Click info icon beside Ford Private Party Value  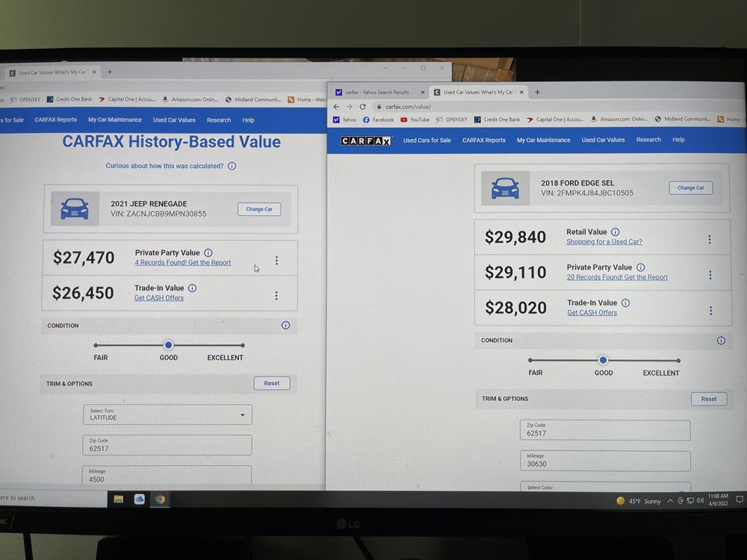click(x=640, y=267)
